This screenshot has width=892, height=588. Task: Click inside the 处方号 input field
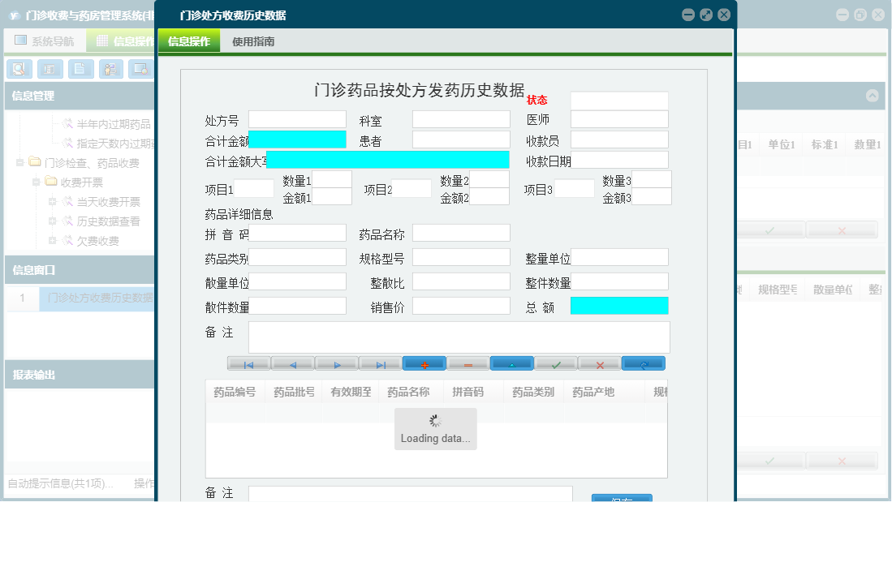click(296, 118)
